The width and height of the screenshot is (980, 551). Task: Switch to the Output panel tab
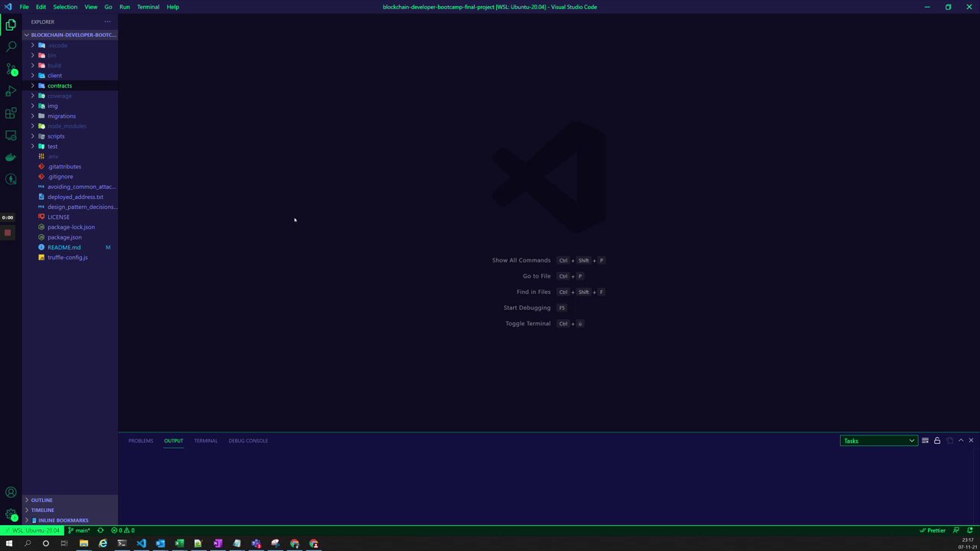point(173,441)
